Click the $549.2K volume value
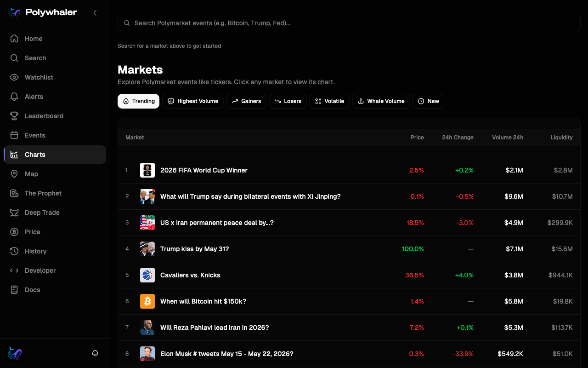 (510, 354)
